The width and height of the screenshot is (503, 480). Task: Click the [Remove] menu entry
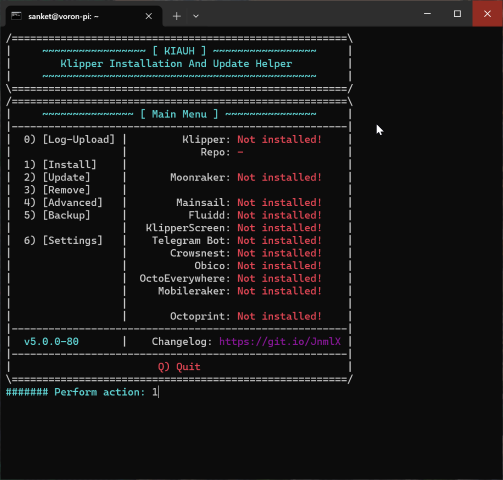[x=57, y=190]
